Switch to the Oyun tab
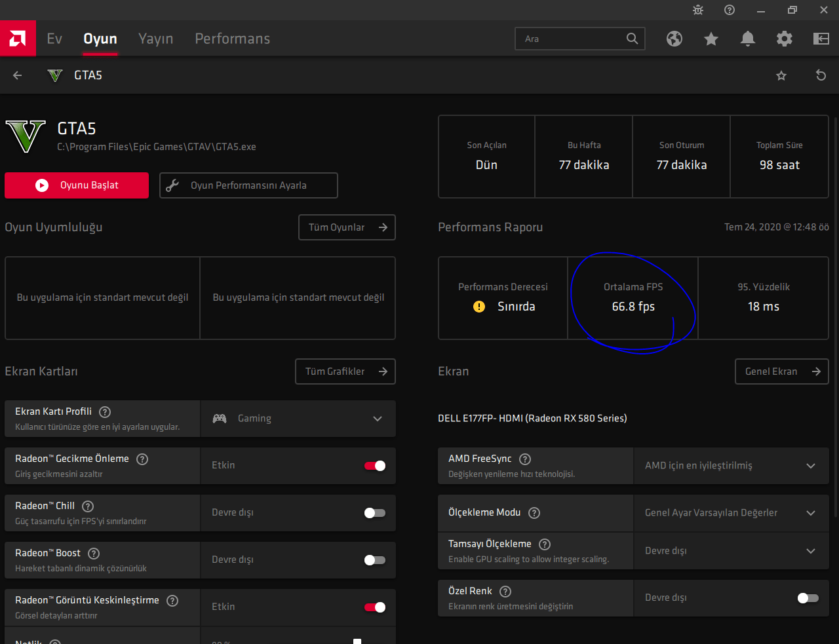 tap(100, 39)
